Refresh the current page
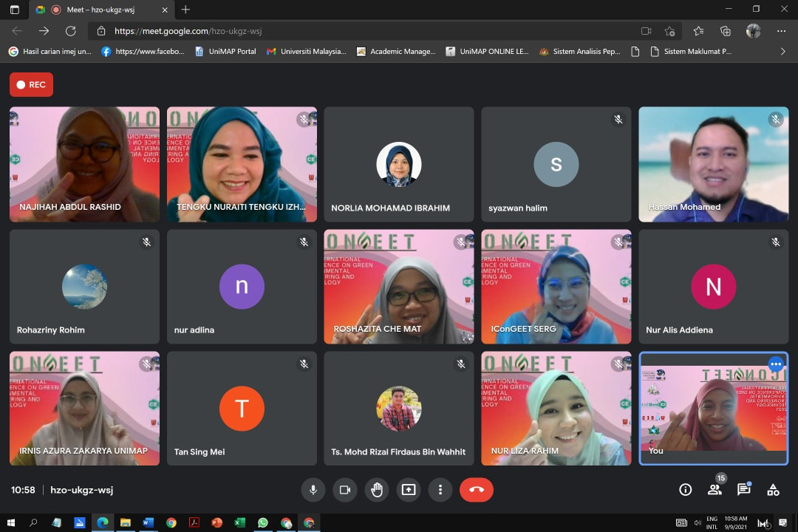Screen dimensions: 798x532 click(71, 31)
